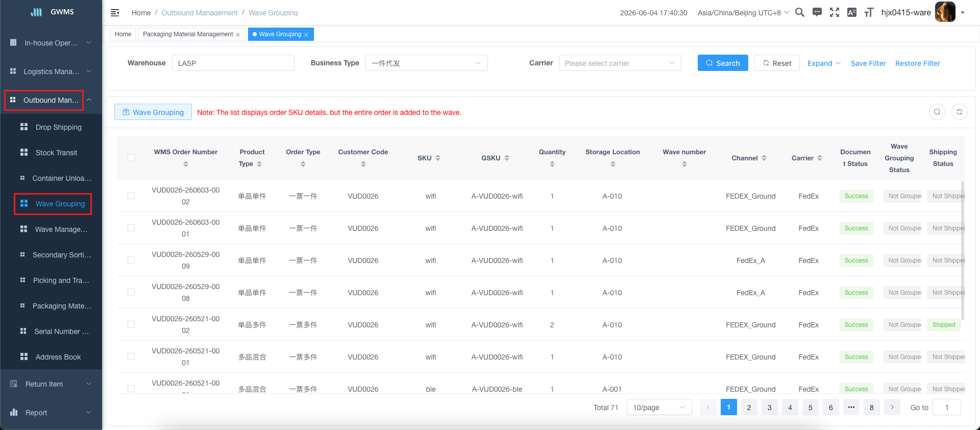Viewport: 980px width, 430px height.
Task: Sort by Order Type column
Action: tap(303, 164)
